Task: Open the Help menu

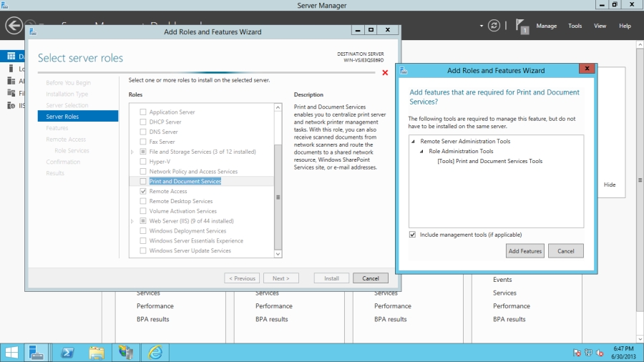Action: pyautogui.click(x=625, y=26)
